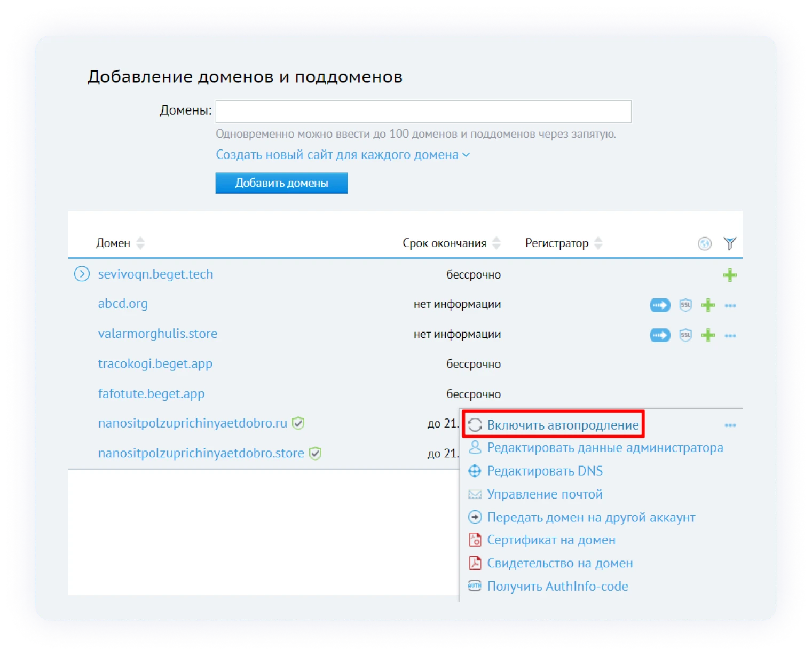Click the SSL shield icon for abcd.org
The width and height of the screenshot is (812, 656).
click(x=685, y=305)
